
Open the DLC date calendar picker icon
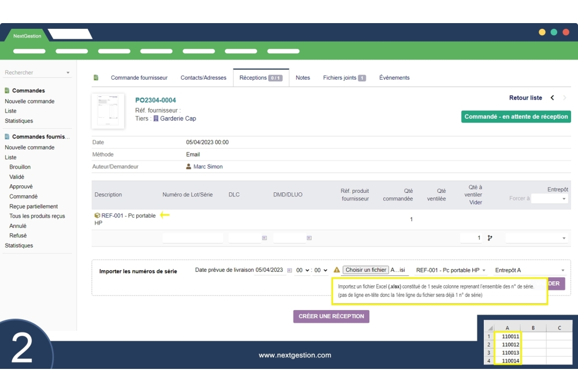tap(264, 238)
